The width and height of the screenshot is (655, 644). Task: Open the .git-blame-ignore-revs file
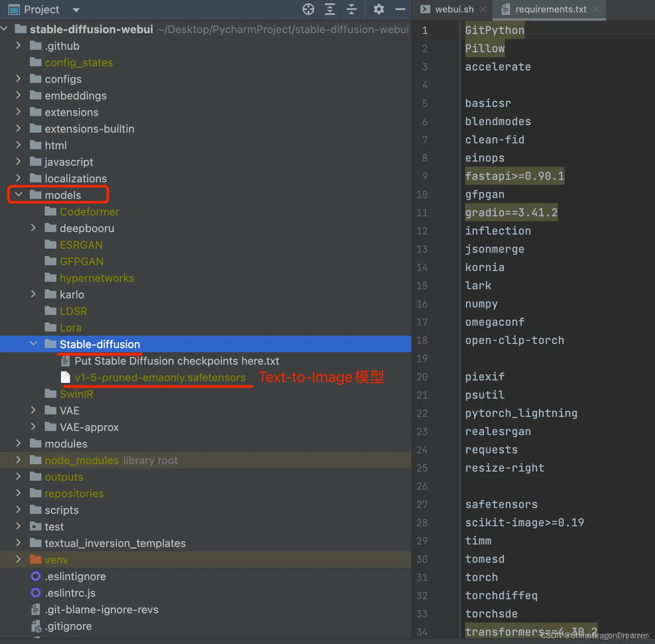(x=102, y=610)
